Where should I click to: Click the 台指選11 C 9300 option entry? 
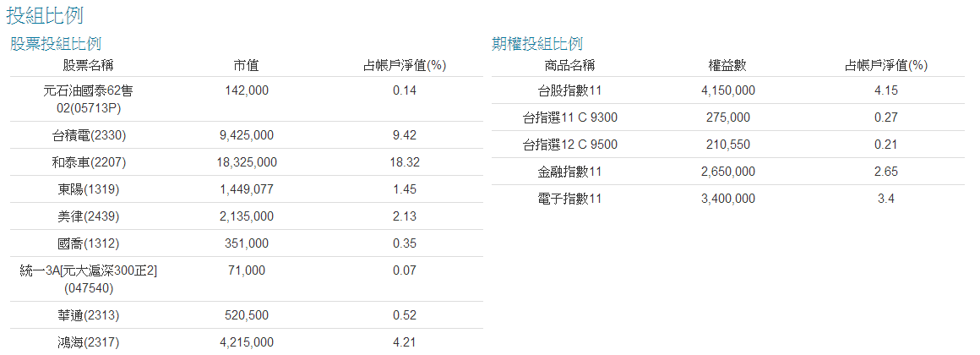pyautogui.click(x=570, y=117)
